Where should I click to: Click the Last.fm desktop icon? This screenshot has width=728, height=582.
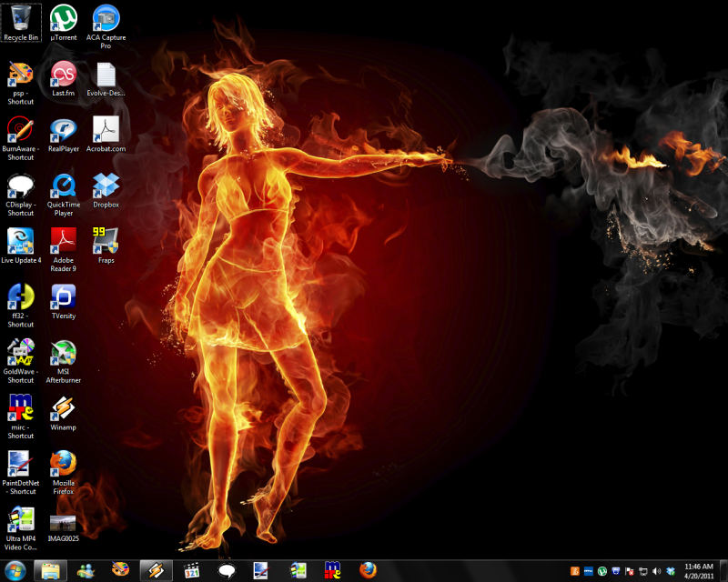click(x=63, y=73)
